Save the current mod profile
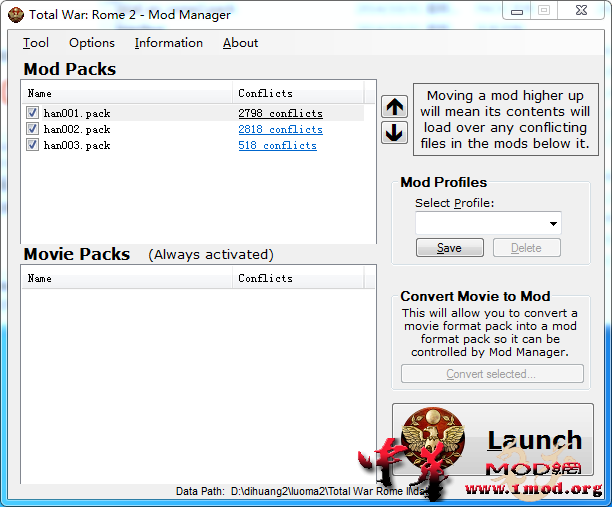Screen dimensions: 612x507 [x=450, y=248]
